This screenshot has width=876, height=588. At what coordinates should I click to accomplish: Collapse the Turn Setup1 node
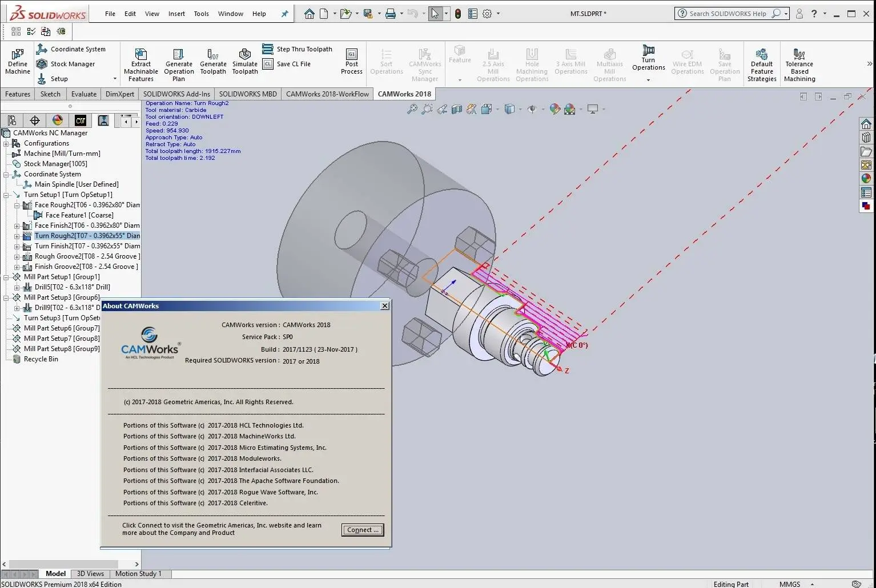click(x=6, y=195)
